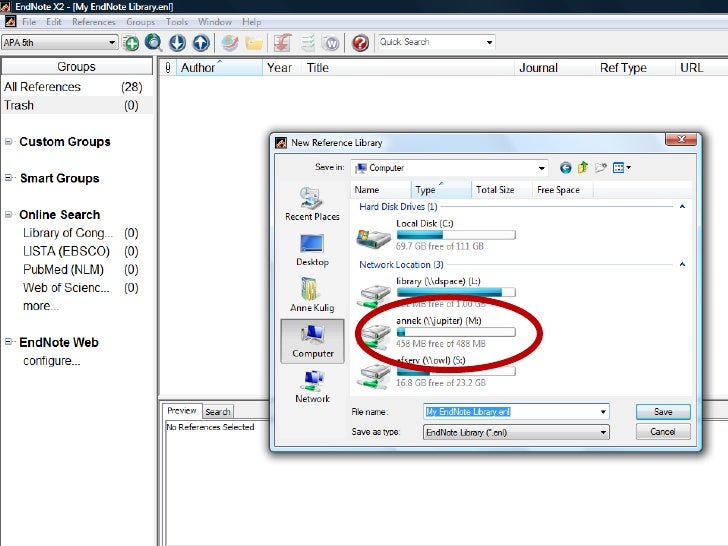728x546 pixels.
Task: Click the Open Link folder toolbar icon
Action: tap(254, 44)
